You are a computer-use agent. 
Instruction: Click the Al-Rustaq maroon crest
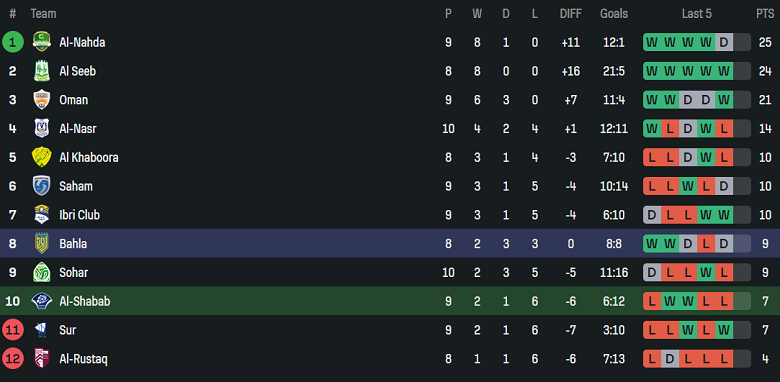point(42,359)
